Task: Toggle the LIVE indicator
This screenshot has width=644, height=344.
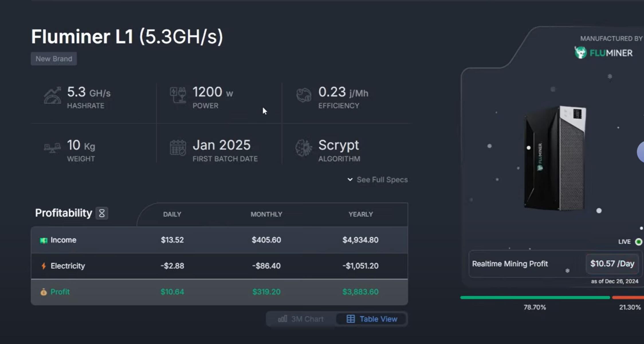Action: [639, 242]
